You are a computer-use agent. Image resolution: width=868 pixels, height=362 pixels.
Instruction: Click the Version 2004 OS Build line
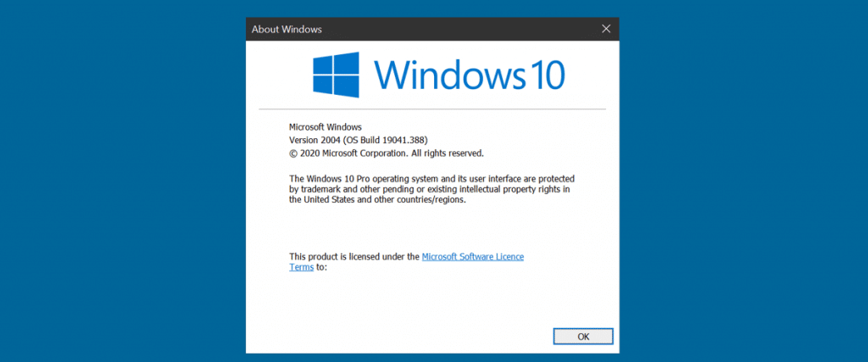359,140
